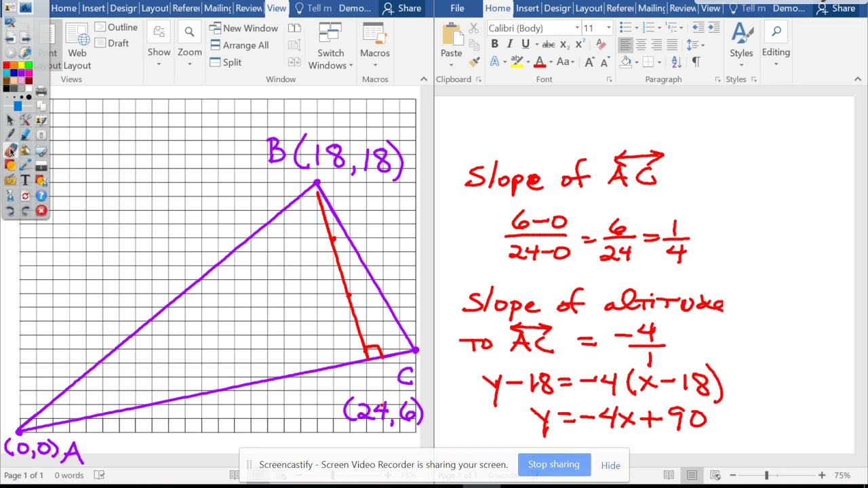Click the Format Painter brush icon
868x488 pixels.
[474, 61]
